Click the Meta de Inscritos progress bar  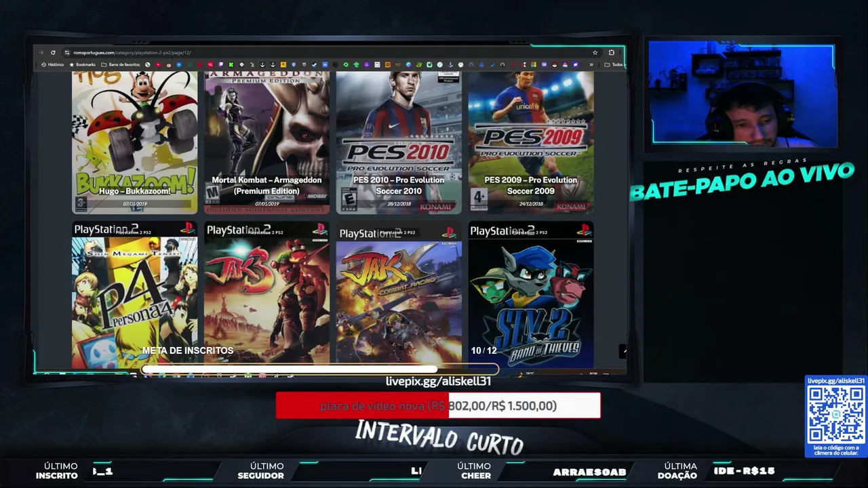(x=320, y=370)
